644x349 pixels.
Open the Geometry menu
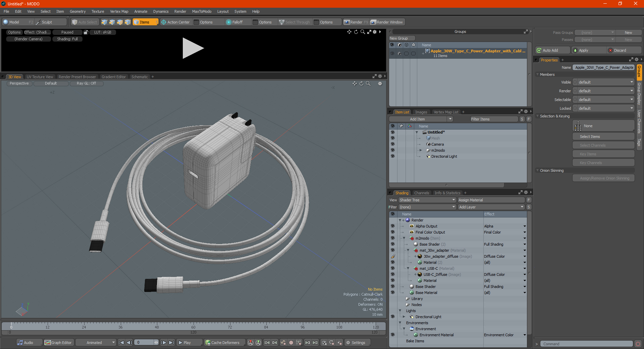coord(77,11)
